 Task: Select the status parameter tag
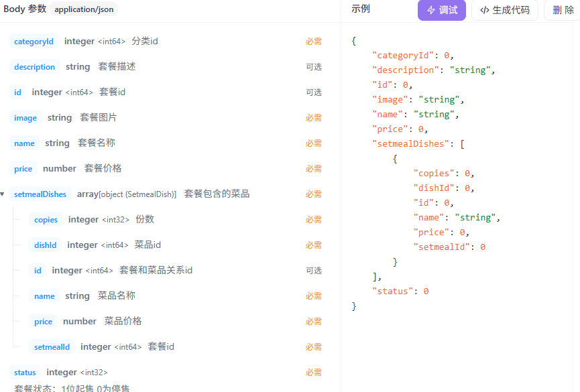[x=25, y=373]
